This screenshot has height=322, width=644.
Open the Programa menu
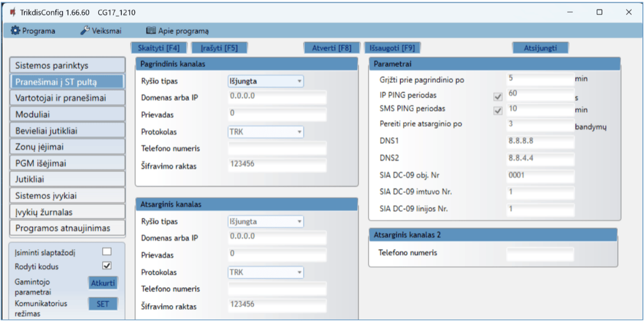33,31
